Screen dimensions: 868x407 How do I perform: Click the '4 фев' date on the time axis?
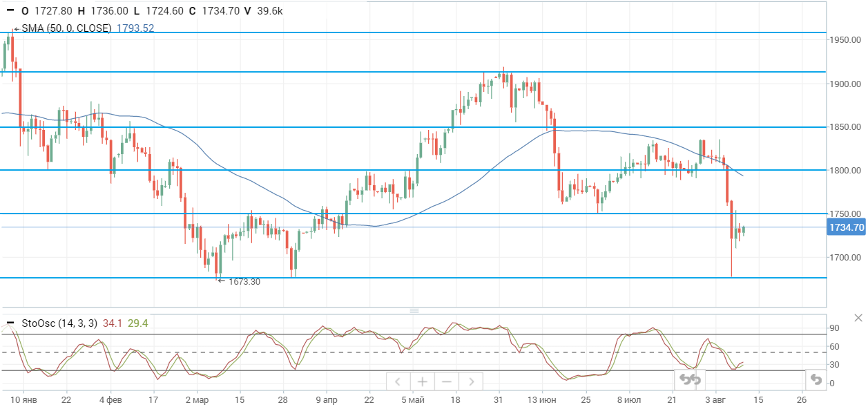(110, 399)
